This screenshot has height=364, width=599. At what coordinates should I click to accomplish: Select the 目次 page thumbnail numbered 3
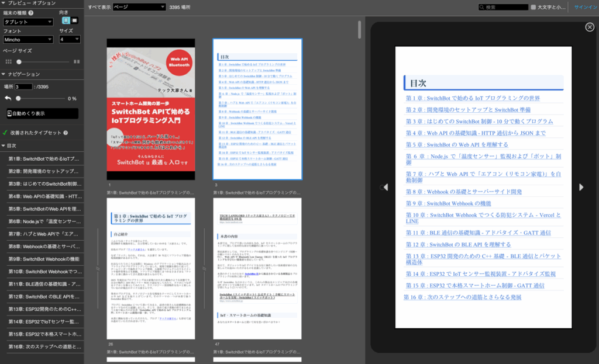(257, 109)
